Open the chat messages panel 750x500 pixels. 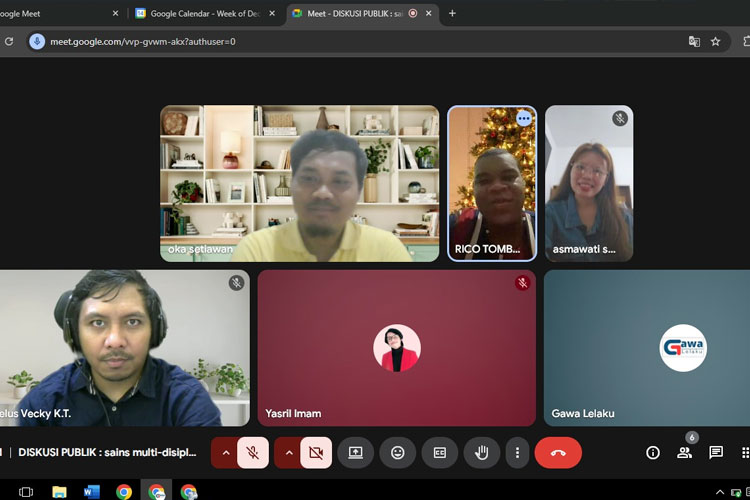pos(716,453)
